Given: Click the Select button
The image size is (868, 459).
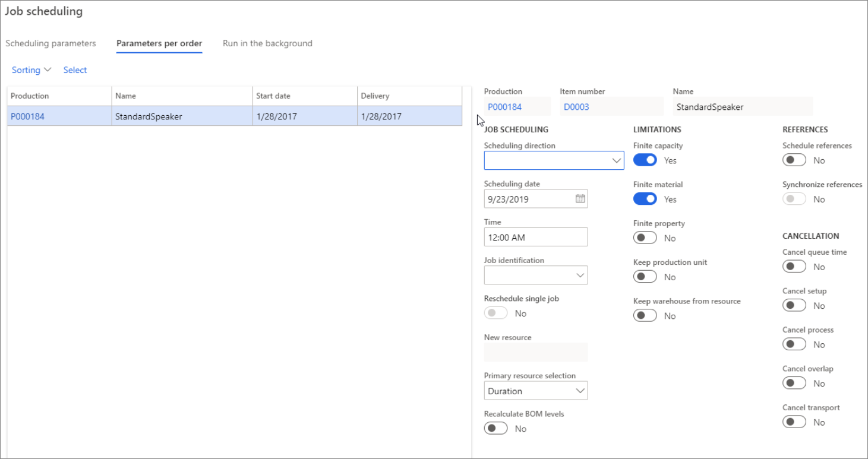Looking at the screenshot, I should (x=75, y=70).
